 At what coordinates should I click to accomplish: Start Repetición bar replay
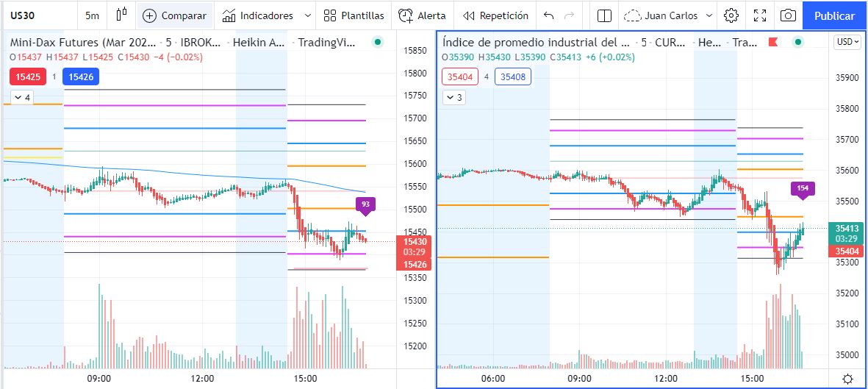[495, 15]
